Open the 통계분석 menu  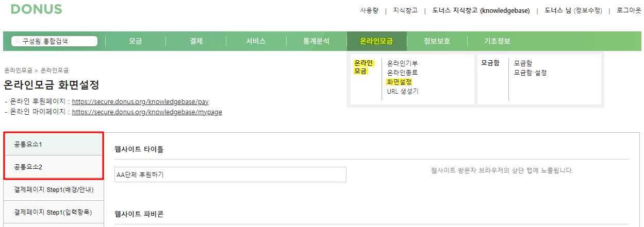[317, 41]
